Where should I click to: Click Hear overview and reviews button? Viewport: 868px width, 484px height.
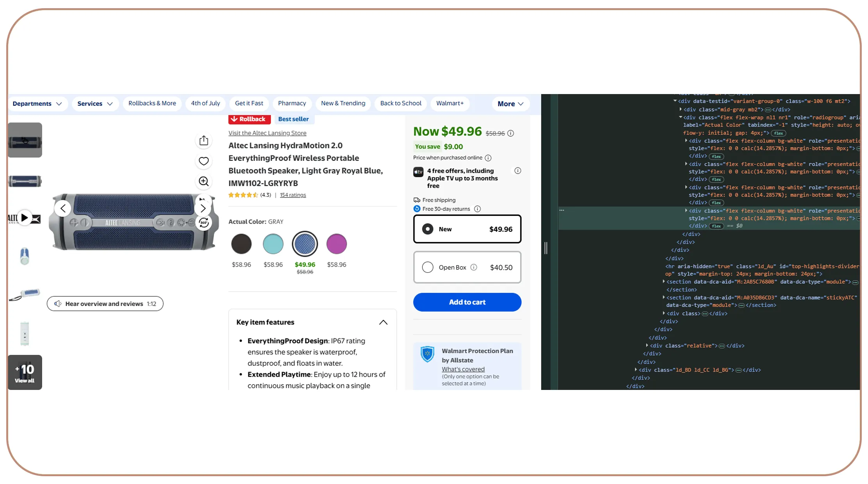pos(105,304)
